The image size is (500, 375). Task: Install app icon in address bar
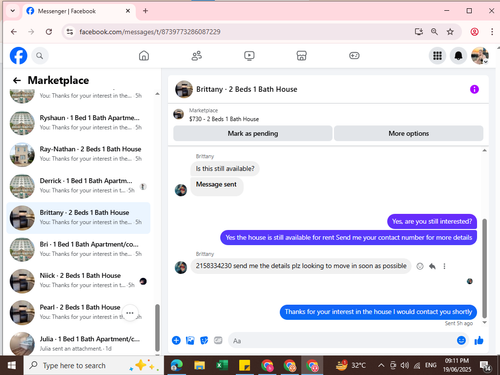(419, 32)
